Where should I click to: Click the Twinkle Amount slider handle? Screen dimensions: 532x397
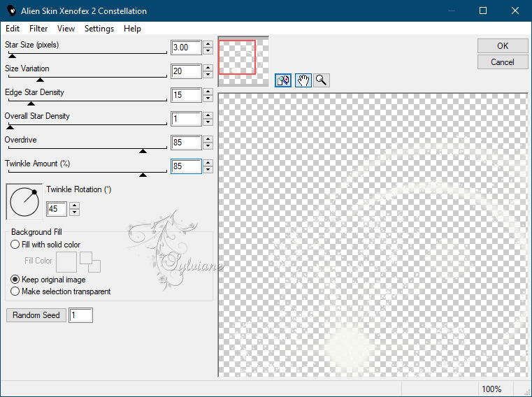click(143, 175)
